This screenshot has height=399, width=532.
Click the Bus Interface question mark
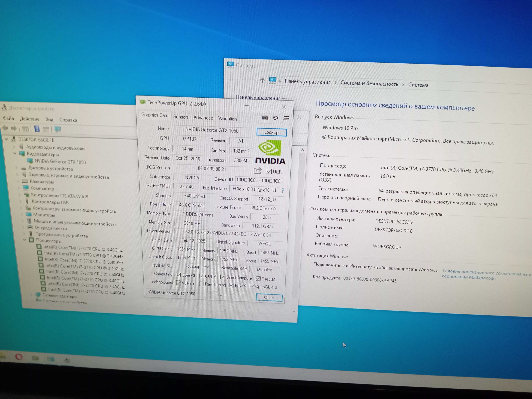[283, 191]
